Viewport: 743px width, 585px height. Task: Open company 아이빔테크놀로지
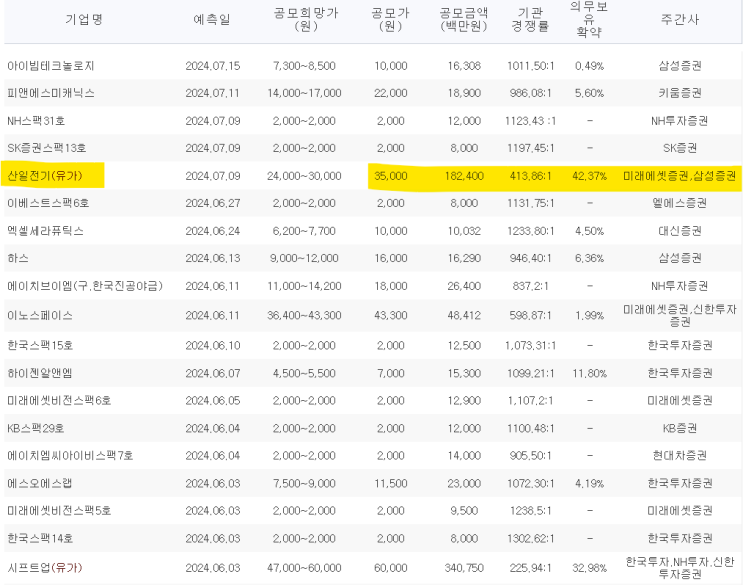(51, 66)
